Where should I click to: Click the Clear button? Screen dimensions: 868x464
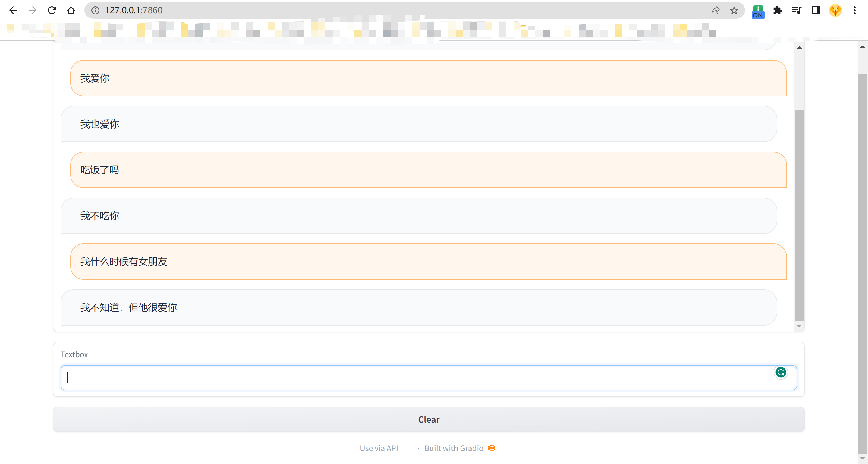(x=429, y=419)
